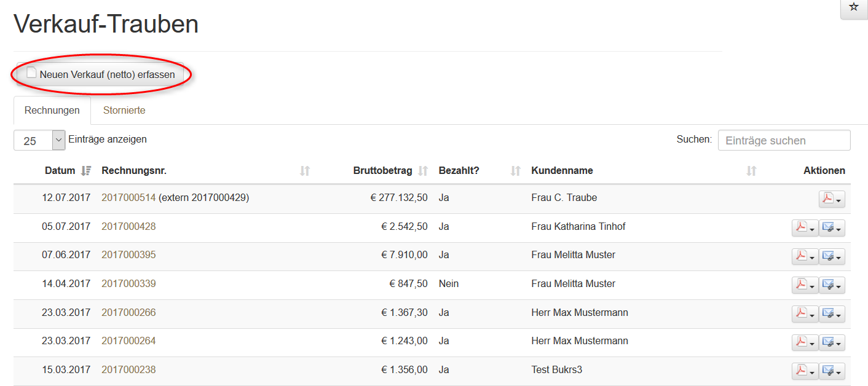Open email menu for invoice 2017000264
The width and height of the screenshot is (868, 386).
point(832,342)
